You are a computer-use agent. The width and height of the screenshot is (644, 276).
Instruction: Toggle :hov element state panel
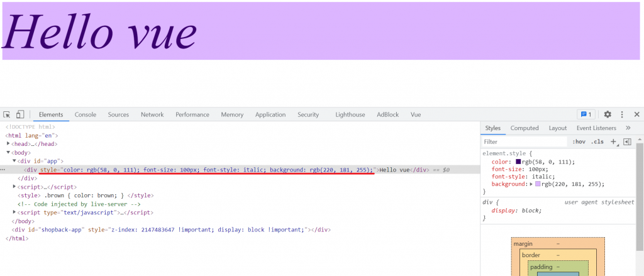click(x=579, y=141)
